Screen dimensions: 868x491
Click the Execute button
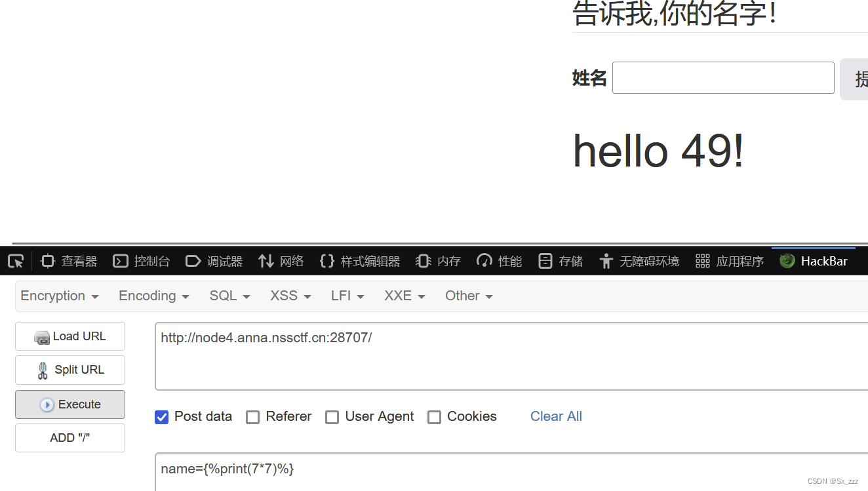tap(70, 404)
